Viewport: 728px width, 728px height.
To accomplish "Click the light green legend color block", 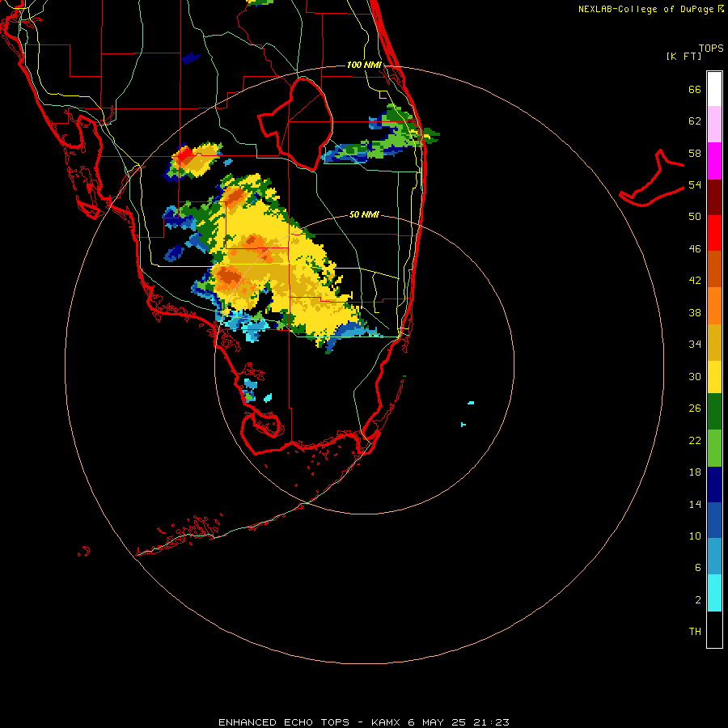I will coord(714,448).
